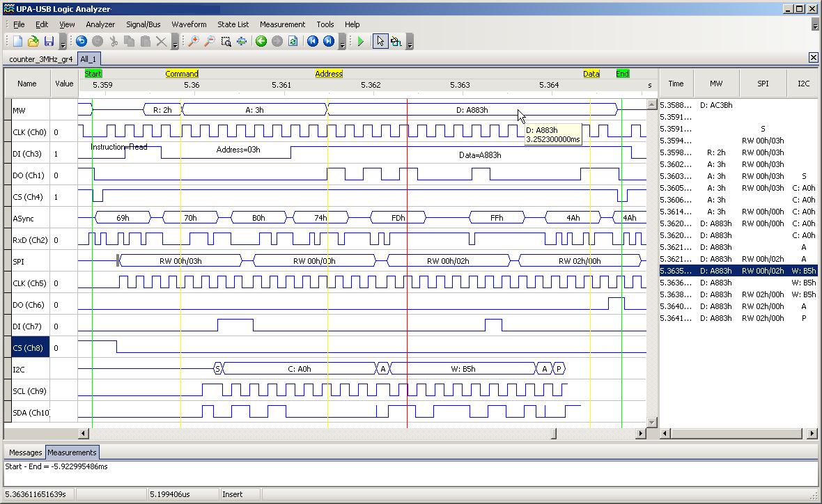This screenshot has height=504, width=822.
Task: Select the CS (Ch8) signal row
Action: (x=31, y=348)
